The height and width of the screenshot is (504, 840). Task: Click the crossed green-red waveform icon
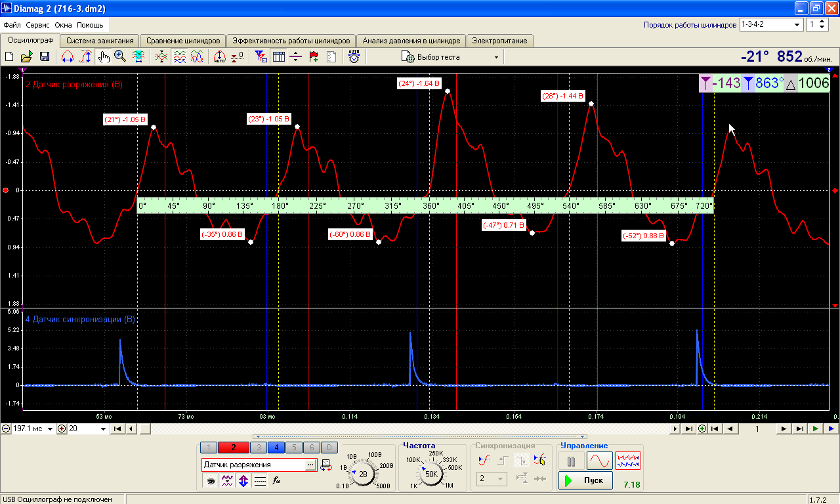click(x=161, y=57)
